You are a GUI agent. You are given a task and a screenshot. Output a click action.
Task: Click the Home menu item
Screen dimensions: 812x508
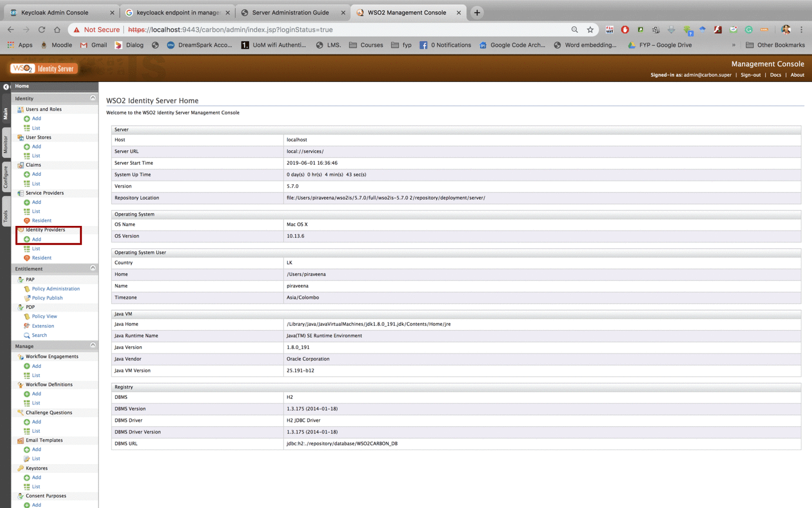point(22,86)
